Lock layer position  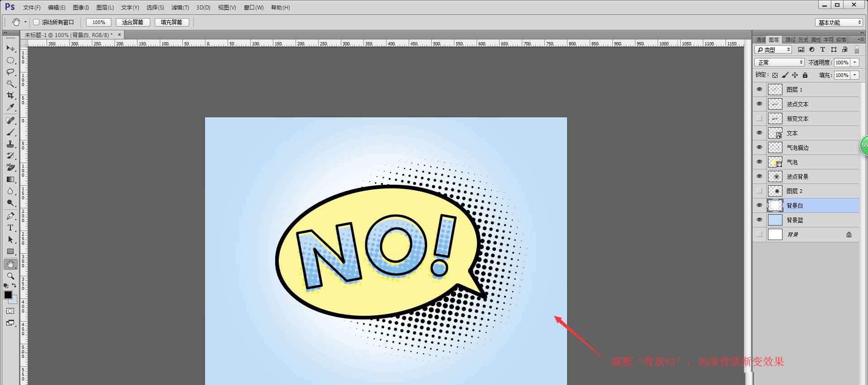[x=795, y=75]
